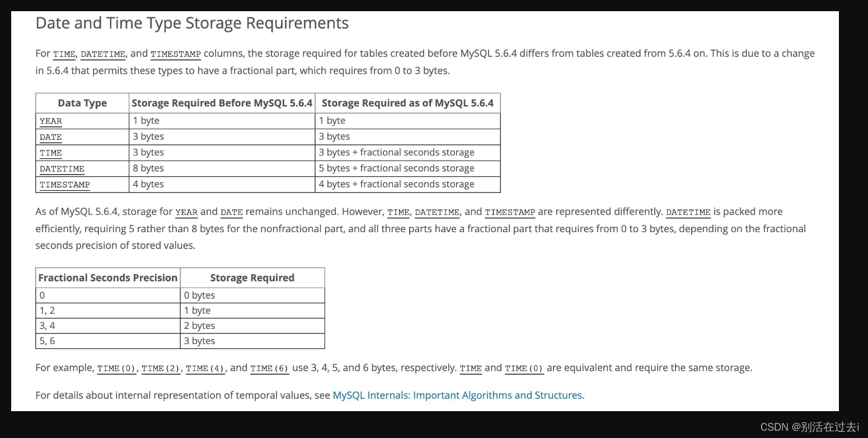Click the first DATETIME link in the middle paragraph
868x438 pixels.
click(437, 213)
